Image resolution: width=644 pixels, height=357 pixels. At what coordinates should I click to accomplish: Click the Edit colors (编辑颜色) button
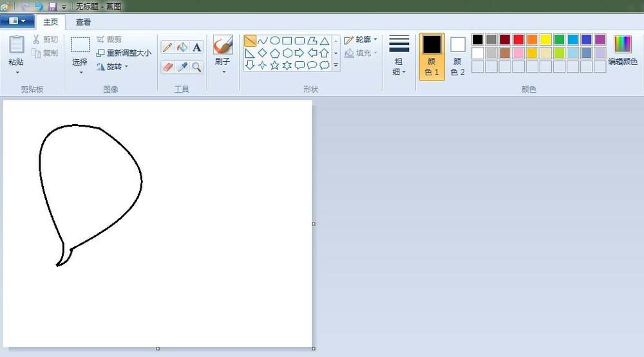[x=623, y=51]
